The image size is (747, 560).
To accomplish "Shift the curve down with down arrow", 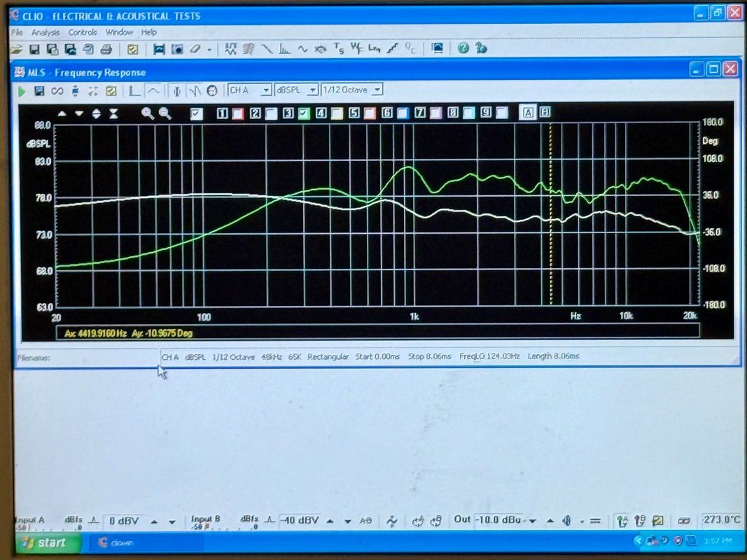I will (x=79, y=114).
